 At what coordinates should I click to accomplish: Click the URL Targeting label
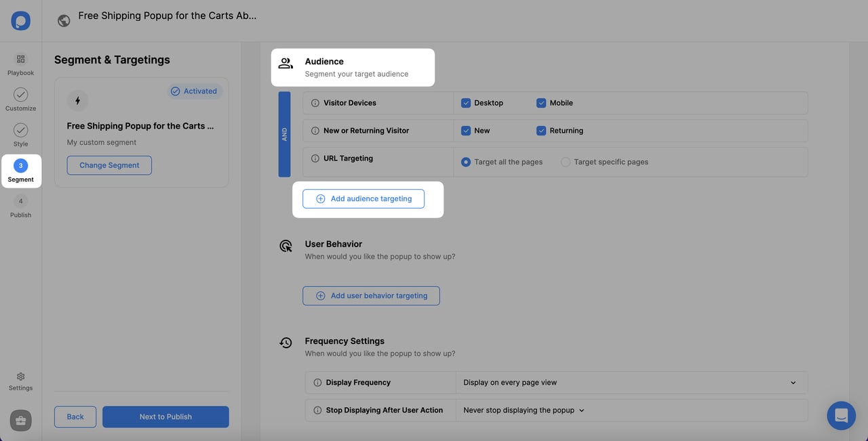(349, 159)
